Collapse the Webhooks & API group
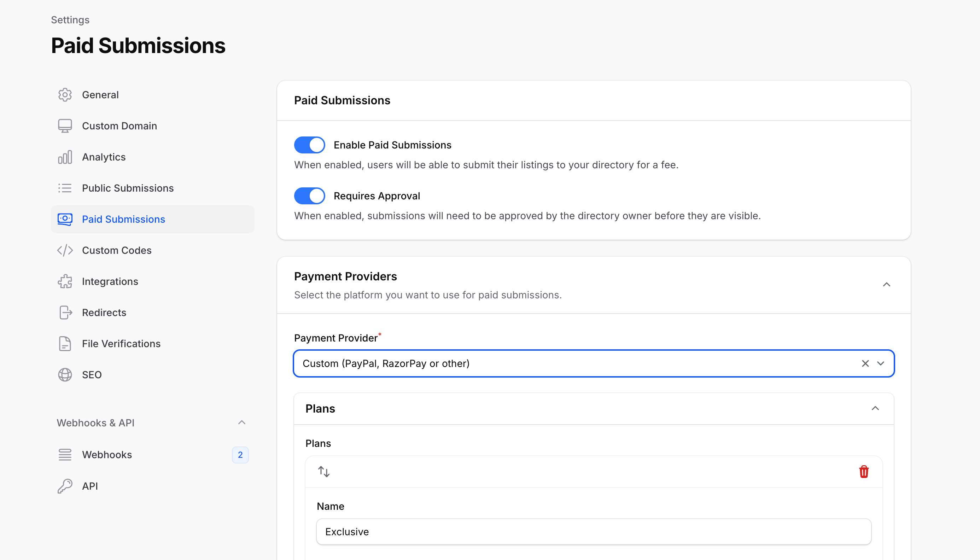The width and height of the screenshot is (980, 560). click(241, 423)
